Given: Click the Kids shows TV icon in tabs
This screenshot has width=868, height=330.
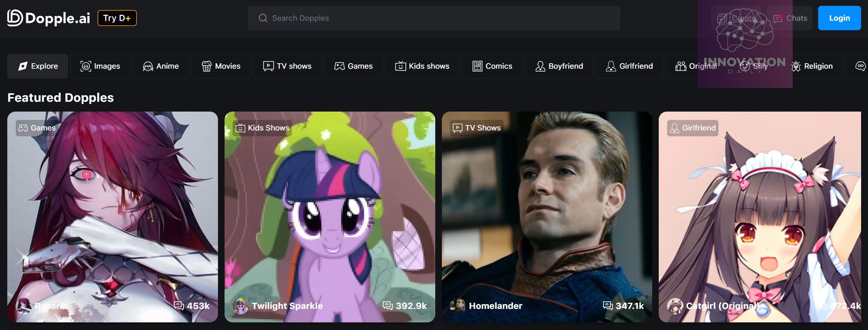Looking at the screenshot, I should point(400,66).
